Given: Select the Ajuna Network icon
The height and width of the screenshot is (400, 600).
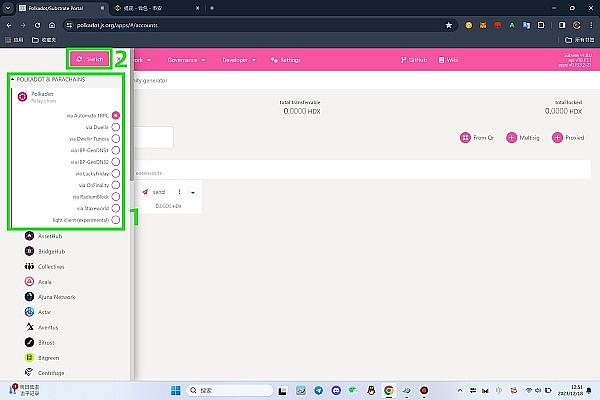Looking at the screenshot, I should click(29, 297).
